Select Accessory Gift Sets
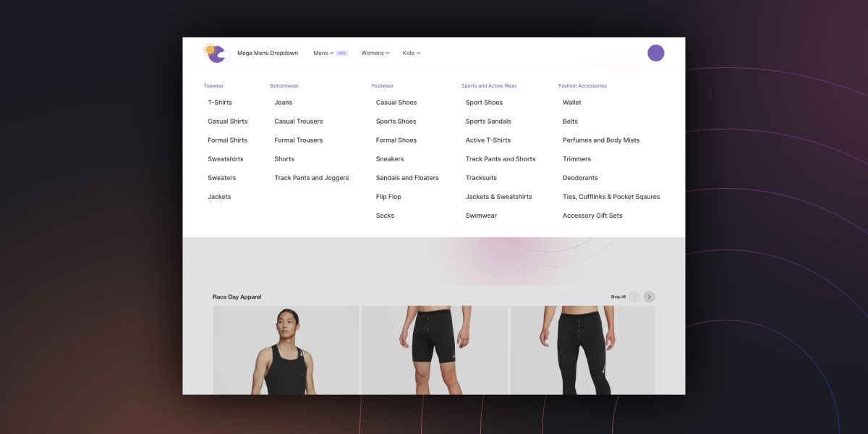 [x=592, y=216]
